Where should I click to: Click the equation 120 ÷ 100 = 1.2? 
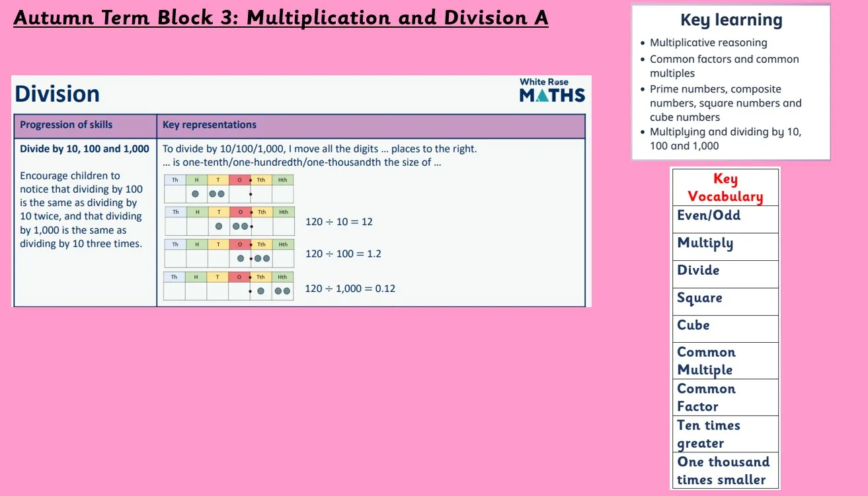(x=343, y=254)
